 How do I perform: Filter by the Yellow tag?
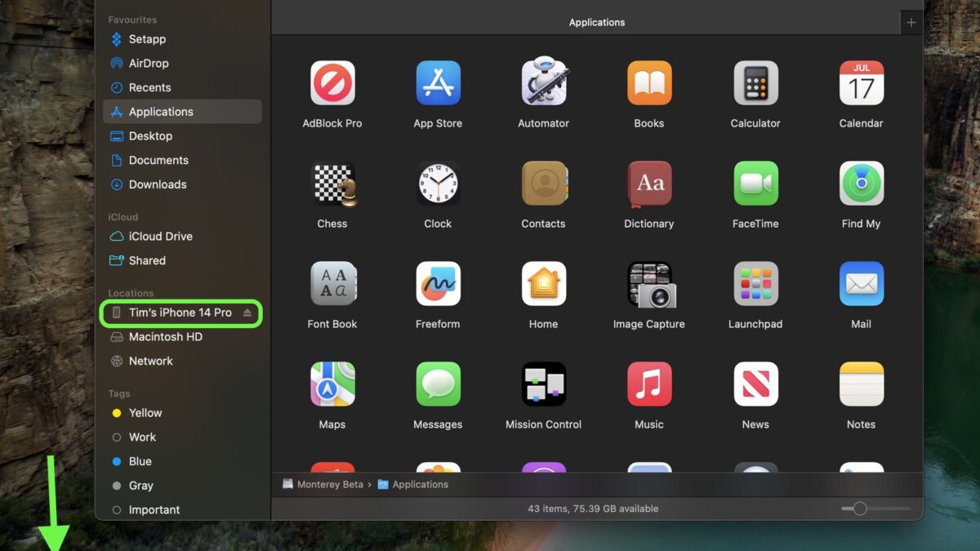(145, 413)
